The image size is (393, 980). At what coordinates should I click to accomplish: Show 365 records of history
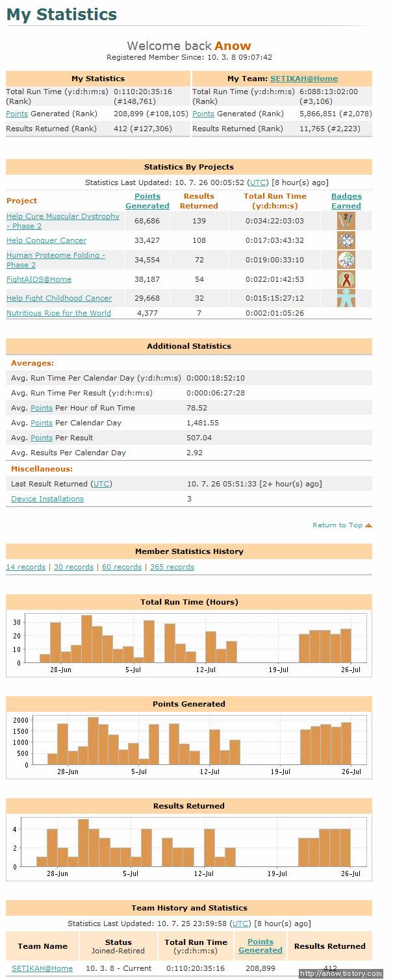172,567
